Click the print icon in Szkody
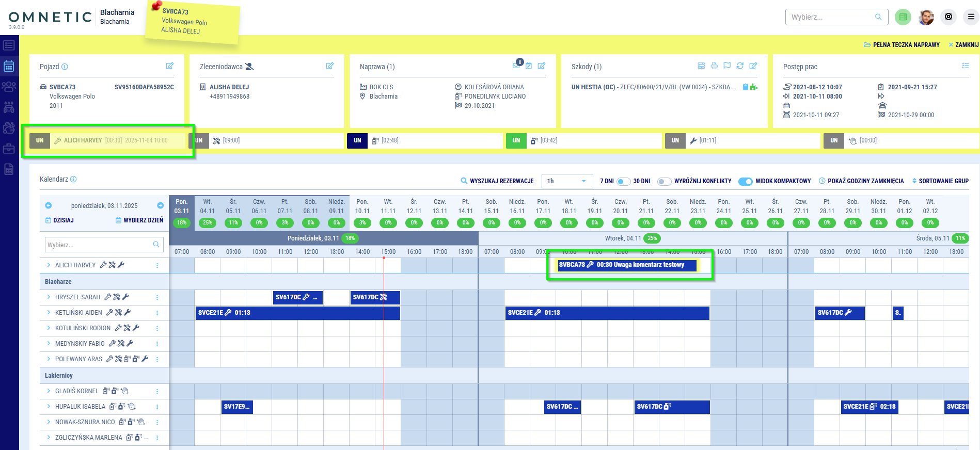Image resolution: width=980 pixels, height=450 pixels. pyautogui.click(x=714, y=66)
